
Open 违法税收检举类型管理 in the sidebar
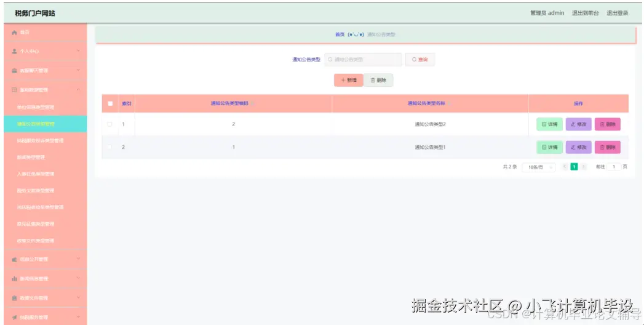pyautogui.click(x=45, y=207)
